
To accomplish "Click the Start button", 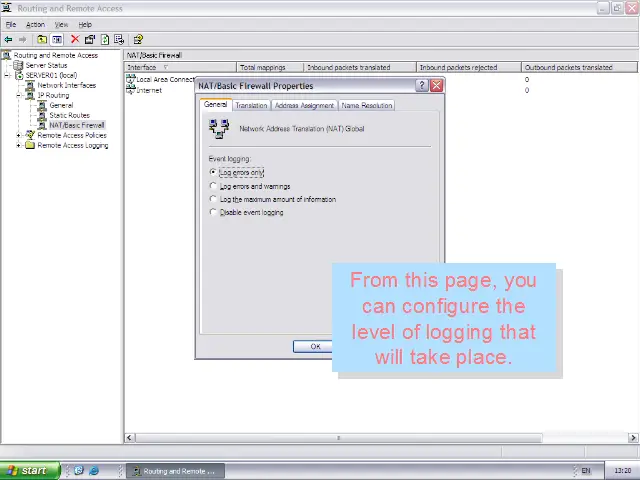I will click(x=30, y=471).
